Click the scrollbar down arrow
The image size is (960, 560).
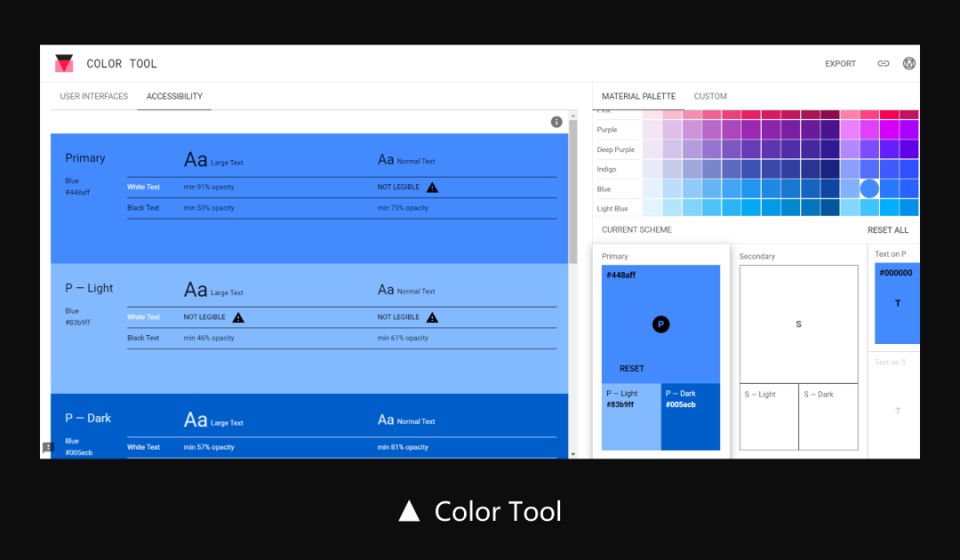click(x=573, y=454)
